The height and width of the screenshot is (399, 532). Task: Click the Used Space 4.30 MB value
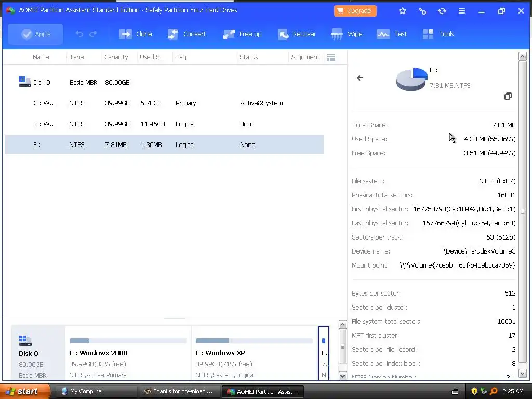[x=489, y=139]
